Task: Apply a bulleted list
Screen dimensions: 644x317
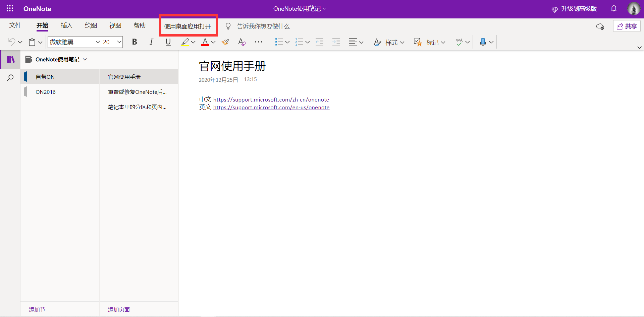Action: [x=280, y=42]
